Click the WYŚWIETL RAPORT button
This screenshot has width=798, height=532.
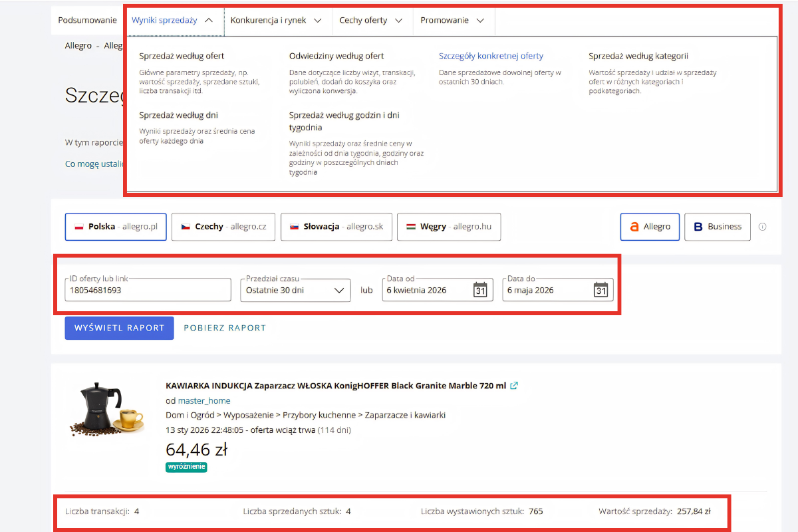119,328
